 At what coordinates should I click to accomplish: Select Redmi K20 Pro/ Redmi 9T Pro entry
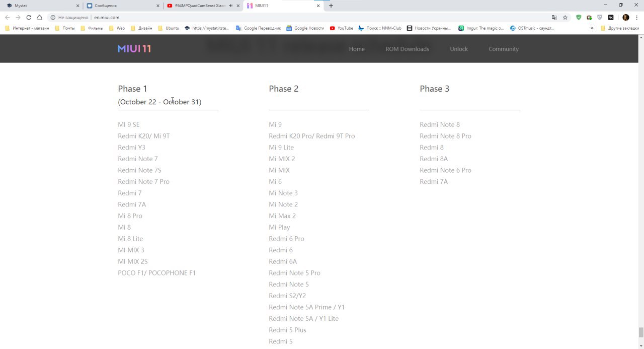(312, 136)
